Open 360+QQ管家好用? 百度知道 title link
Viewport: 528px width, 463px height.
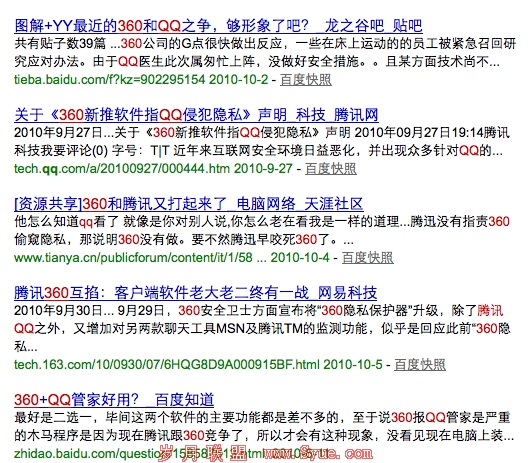coord(114,400)
